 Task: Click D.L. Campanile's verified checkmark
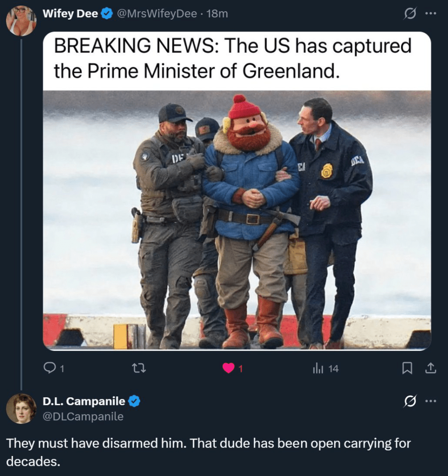coord(134,402)
